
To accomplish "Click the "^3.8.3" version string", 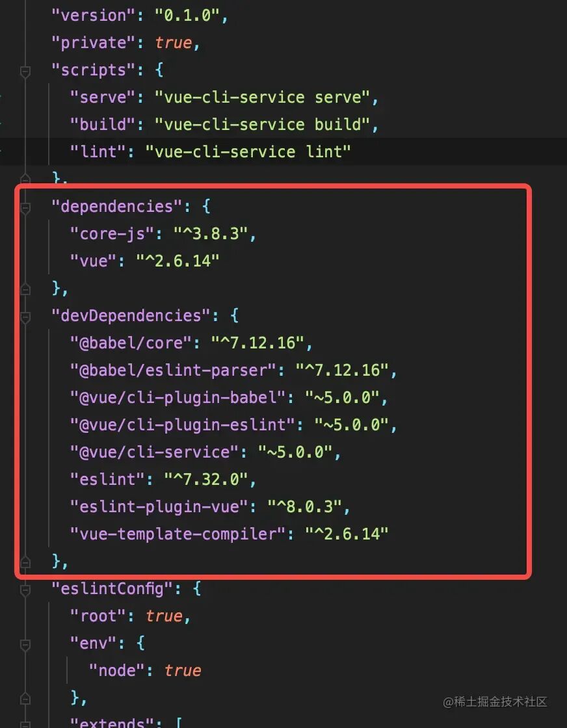I will coord(211,234).
